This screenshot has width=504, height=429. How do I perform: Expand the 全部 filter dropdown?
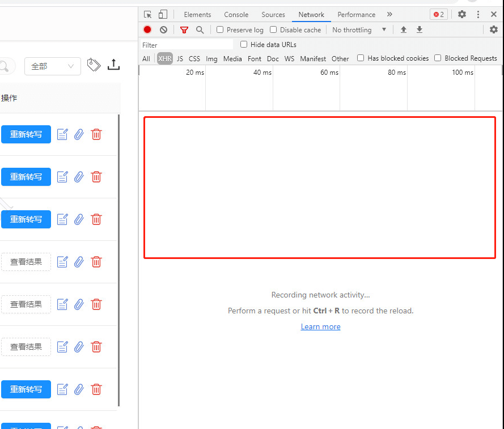tap(52, 66)
